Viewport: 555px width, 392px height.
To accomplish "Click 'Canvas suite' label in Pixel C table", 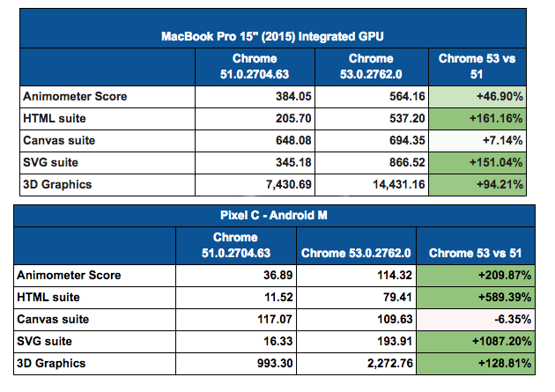I will click(x=53, y=319).
